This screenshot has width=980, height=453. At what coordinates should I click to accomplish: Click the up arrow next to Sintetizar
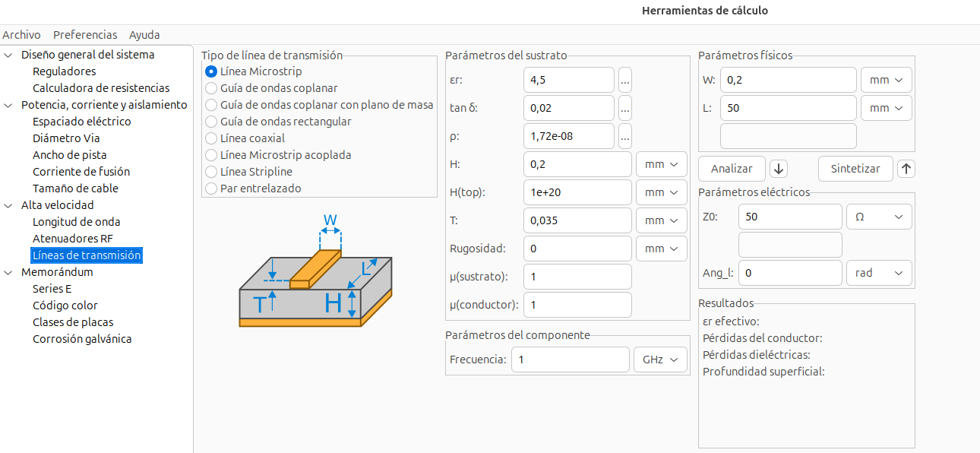click(906, 169)
